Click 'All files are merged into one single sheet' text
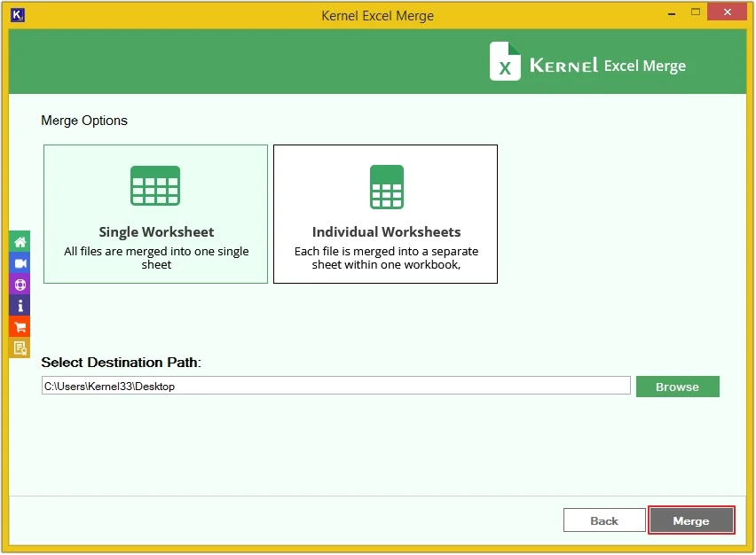Image resolution: width=756 pixels, height=555 pixels. (x=156, y=258)
